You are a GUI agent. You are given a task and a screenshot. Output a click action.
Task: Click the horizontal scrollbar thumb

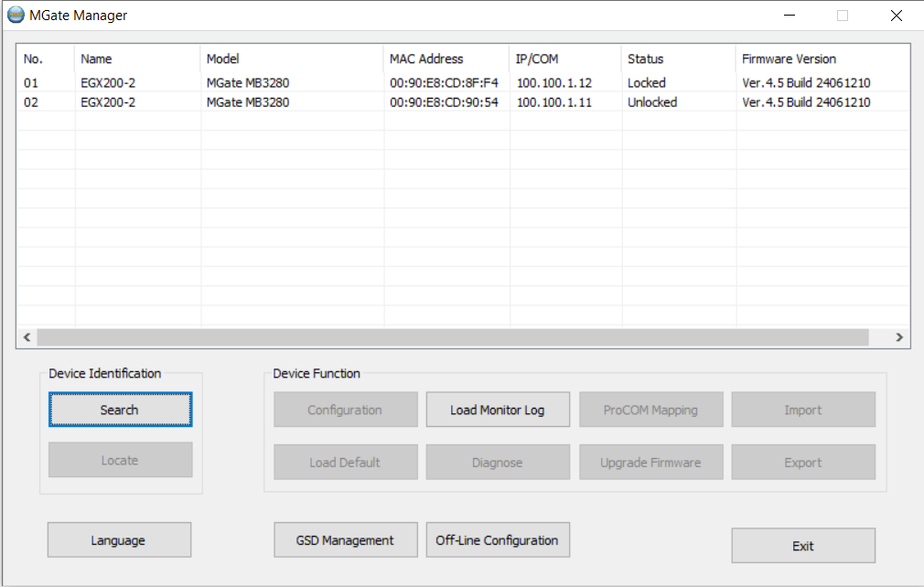(x=453, y=337)
